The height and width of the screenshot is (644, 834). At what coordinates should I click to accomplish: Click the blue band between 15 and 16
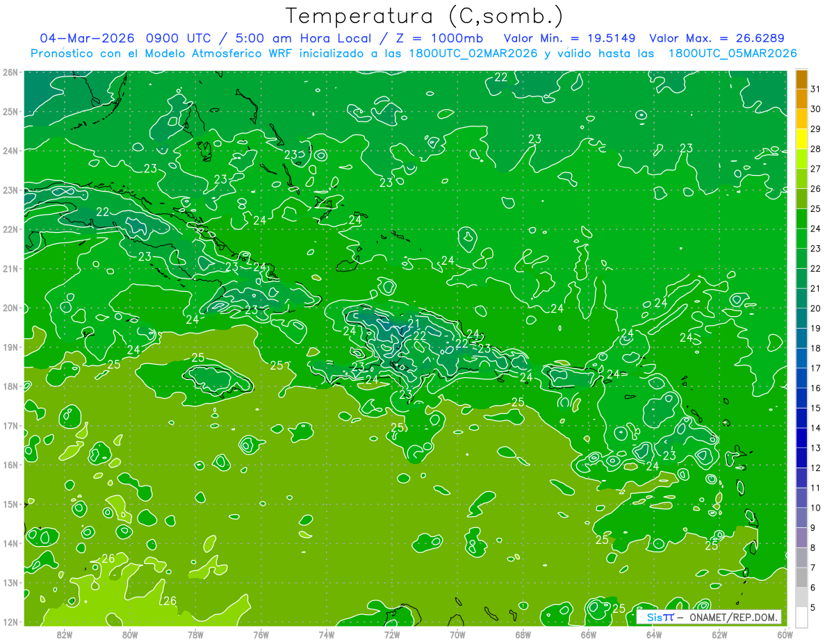[x=801, y=398]
